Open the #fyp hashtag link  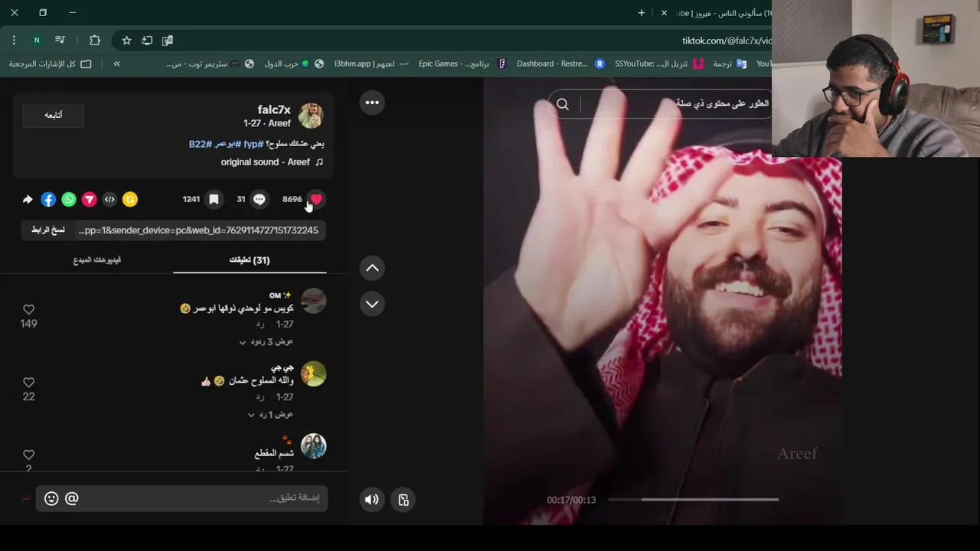[x=253, y=144]
